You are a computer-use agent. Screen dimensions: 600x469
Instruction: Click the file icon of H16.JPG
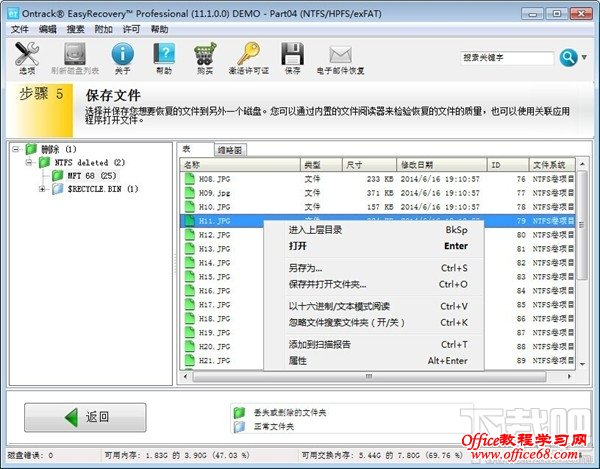point(190,290)
